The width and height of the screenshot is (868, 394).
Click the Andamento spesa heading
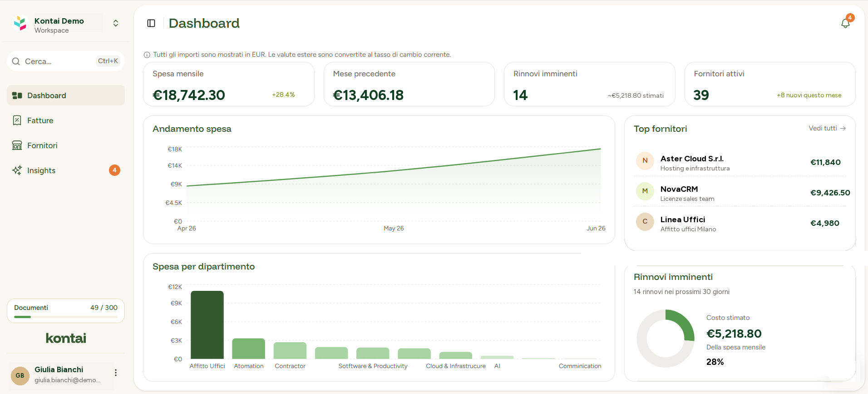pyautogui.click(x=192, y=129)
